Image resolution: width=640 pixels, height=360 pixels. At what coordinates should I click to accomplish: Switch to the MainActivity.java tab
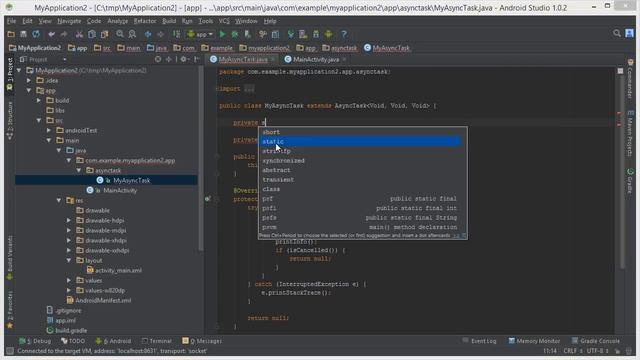click(316, 60)
